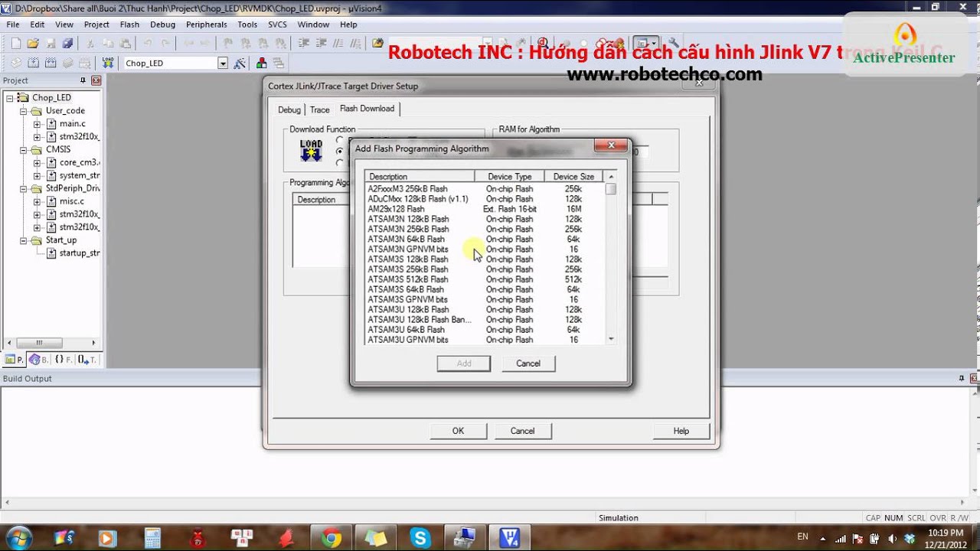The width and height of the screenshot is (980, 551).
Task: Open the Peripherals menu
Action: coord(206,24)
